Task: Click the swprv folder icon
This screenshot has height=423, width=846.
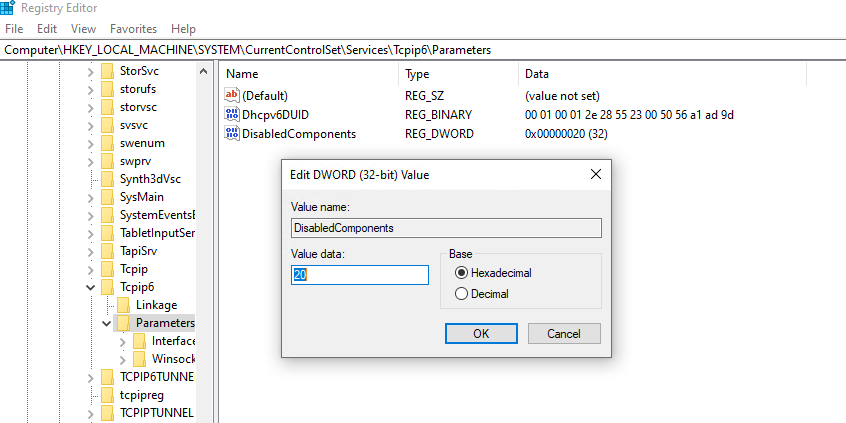Action: coord(108,161)
